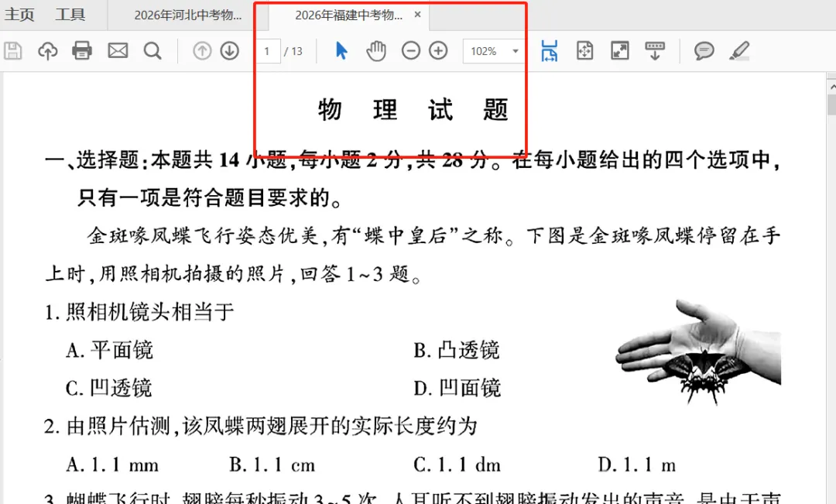Open the 工具 menu

click(x=70, y=15)
